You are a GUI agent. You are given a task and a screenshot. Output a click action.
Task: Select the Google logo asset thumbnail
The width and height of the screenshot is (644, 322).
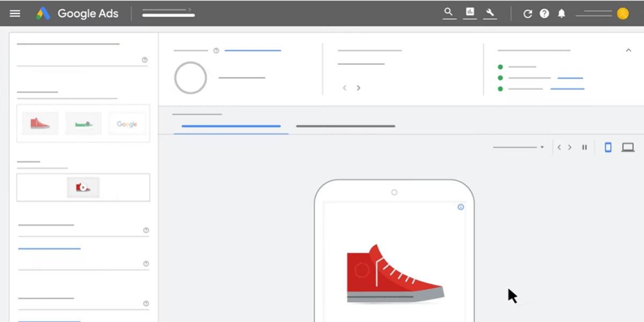127,123
